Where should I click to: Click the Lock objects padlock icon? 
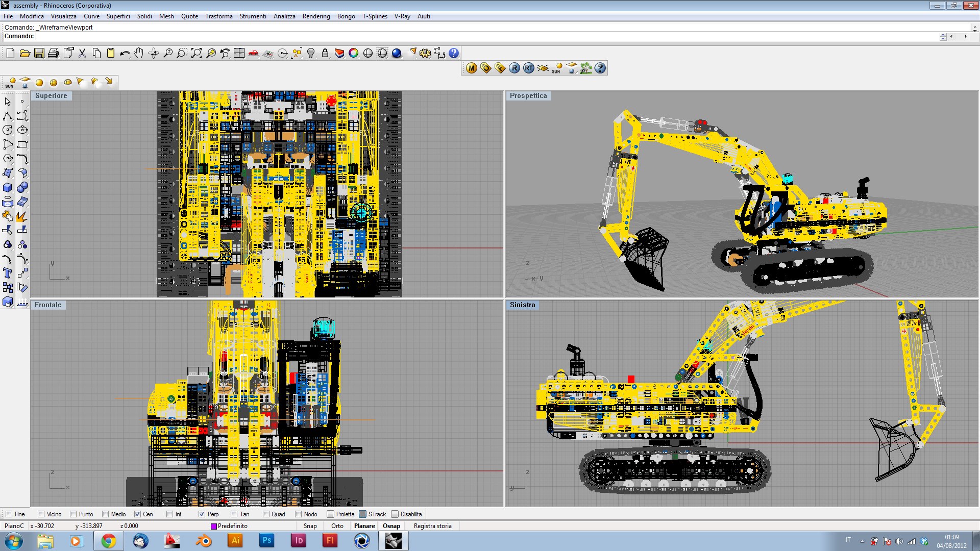[x=325, y=53]
